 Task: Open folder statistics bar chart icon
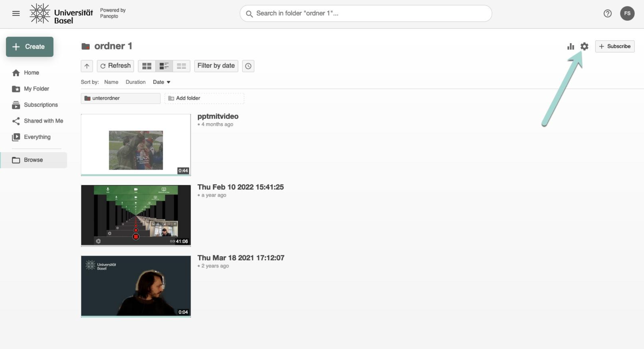click(x=570, y=46)
